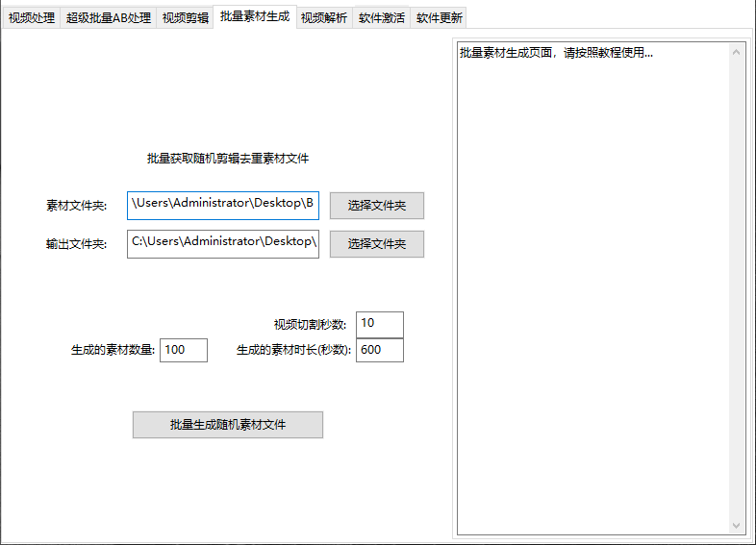Open the 软件更新 tab
Screen dimensions: 756x545
(x=440, y=18)
